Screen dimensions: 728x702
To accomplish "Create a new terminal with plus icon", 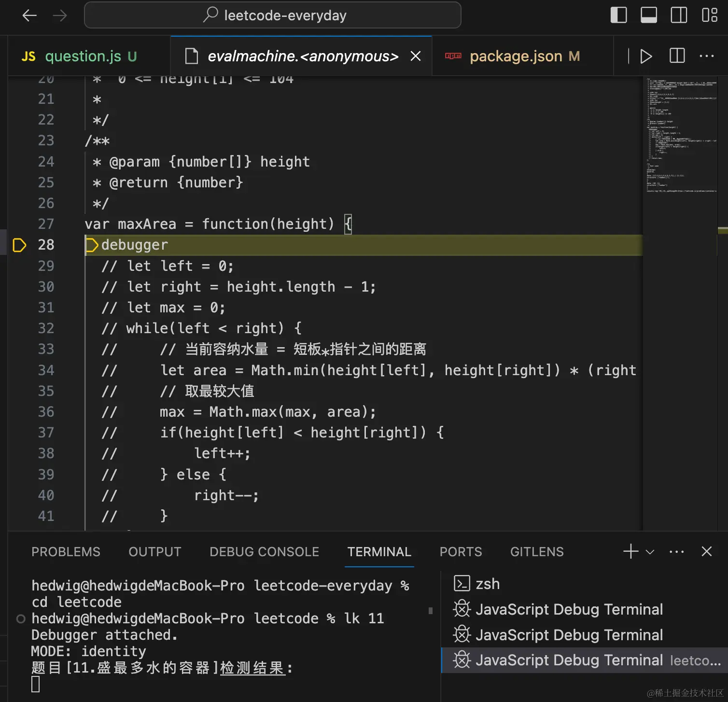I will coord(630,551).
